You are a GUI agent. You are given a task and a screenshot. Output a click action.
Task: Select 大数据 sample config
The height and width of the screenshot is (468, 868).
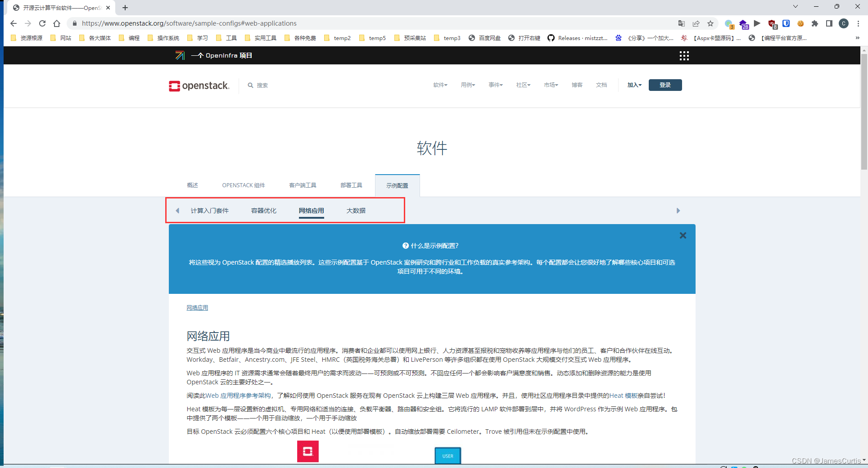[x=356, y=211]
